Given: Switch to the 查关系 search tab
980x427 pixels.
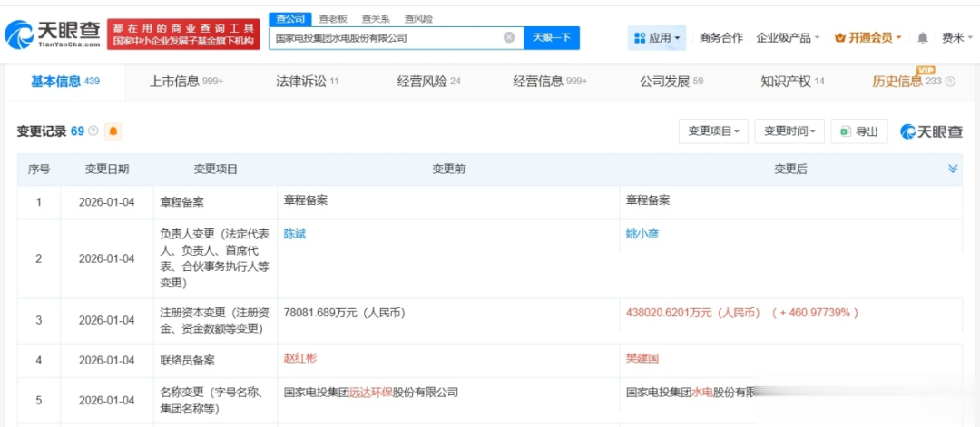Looking at the screenshot, I should coord(375,19).
